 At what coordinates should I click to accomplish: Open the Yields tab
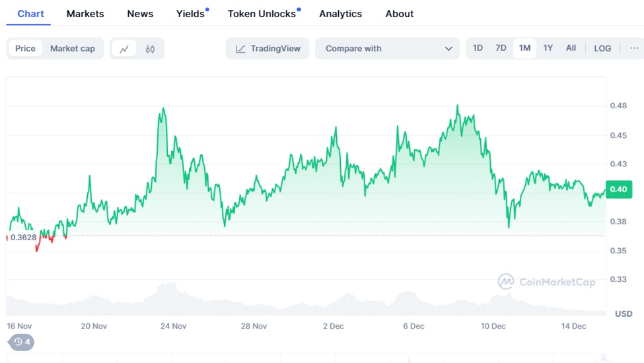tap(190, 14)
